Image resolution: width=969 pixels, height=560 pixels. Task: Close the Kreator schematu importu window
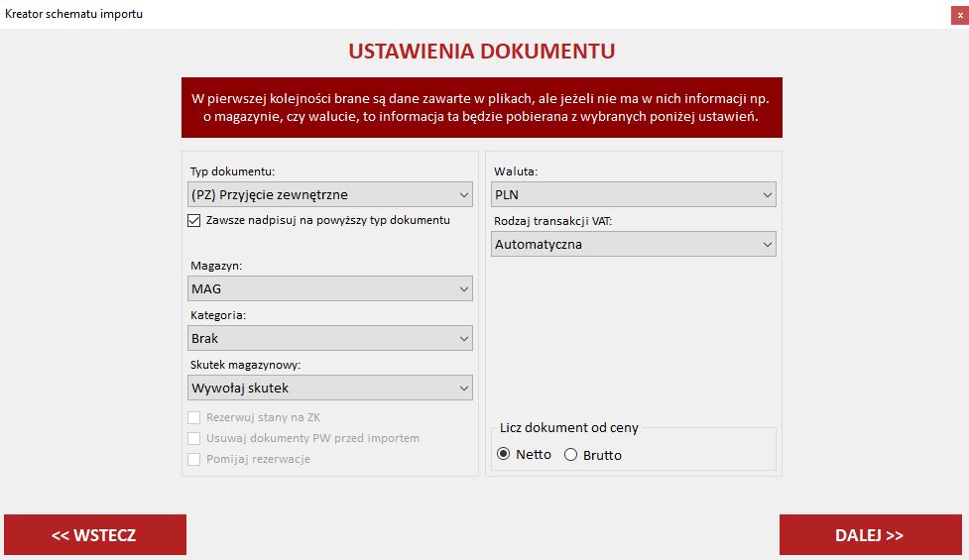953,14
